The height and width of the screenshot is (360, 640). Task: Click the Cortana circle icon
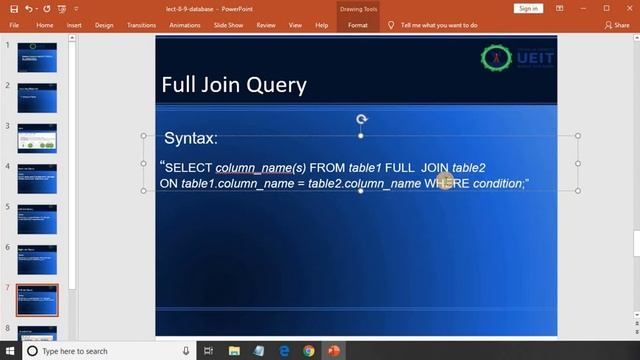coord(32,351)
